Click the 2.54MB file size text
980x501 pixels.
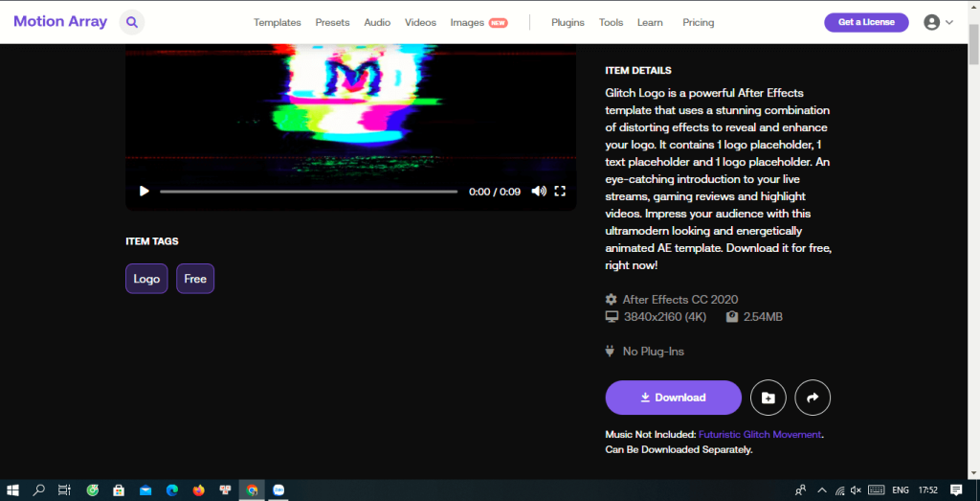(x=763, y=317)
